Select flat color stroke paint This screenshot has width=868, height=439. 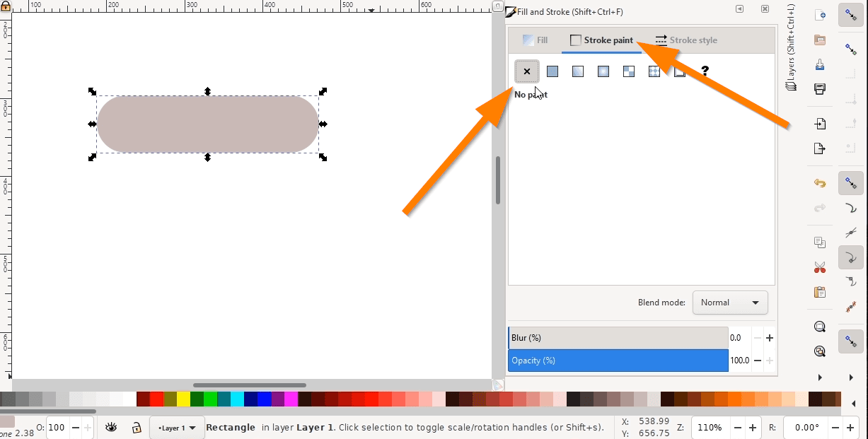point(552,71)
